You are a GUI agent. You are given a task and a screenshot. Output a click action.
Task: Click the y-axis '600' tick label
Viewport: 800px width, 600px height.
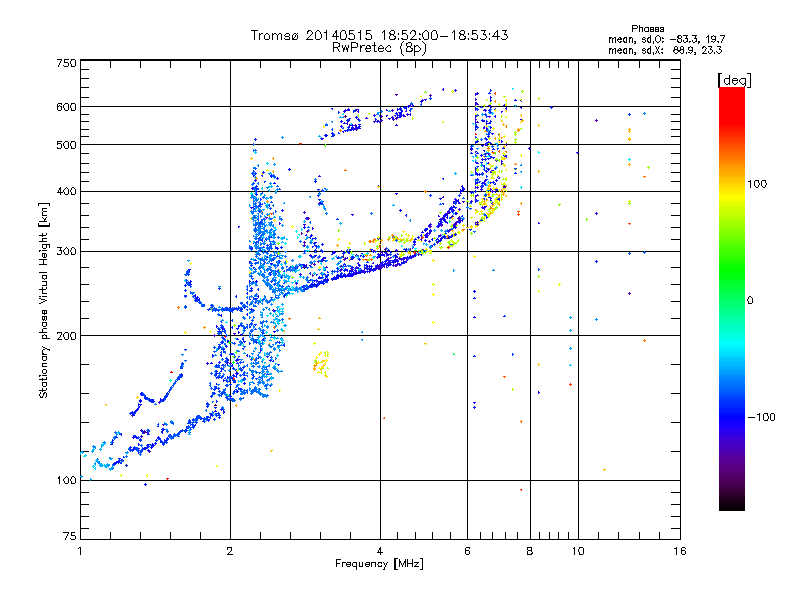pos(67,107)
